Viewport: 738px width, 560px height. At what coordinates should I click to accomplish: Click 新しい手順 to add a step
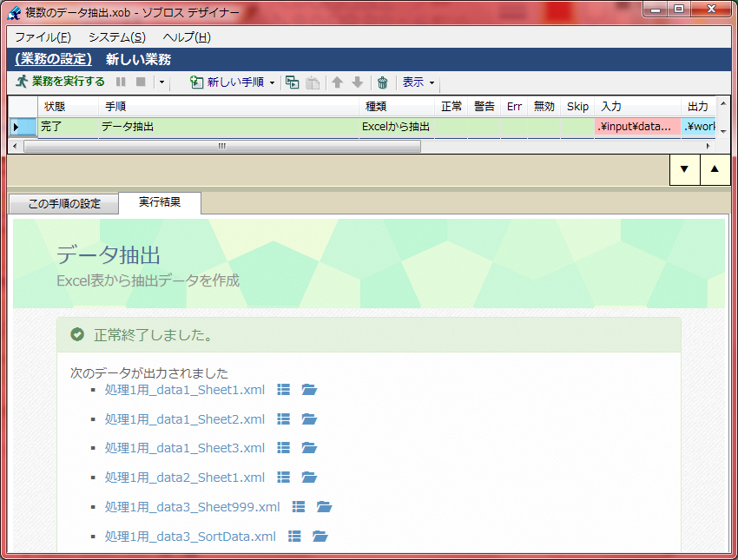point(227,82)
